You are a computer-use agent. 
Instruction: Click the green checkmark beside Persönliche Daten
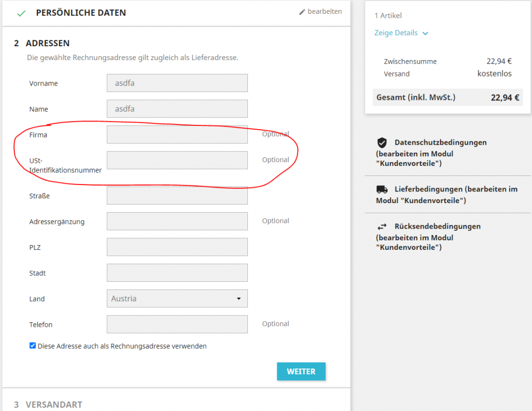click(21, 13)
